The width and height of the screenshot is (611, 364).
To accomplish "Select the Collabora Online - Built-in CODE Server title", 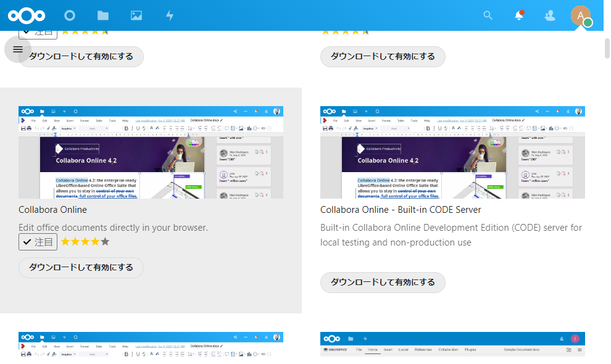I will [x=401, y=210].
